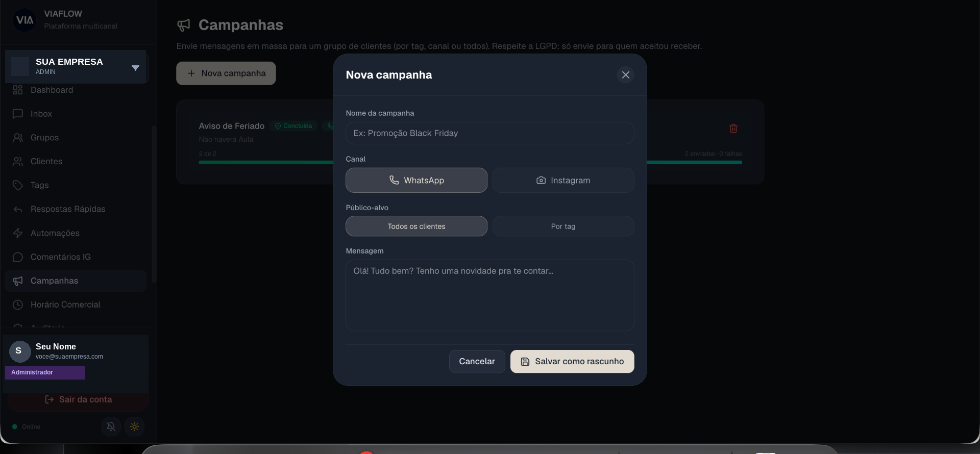Click the sidebar scrollbar
Screen dimensions: 980x454
tap(154, 204)
